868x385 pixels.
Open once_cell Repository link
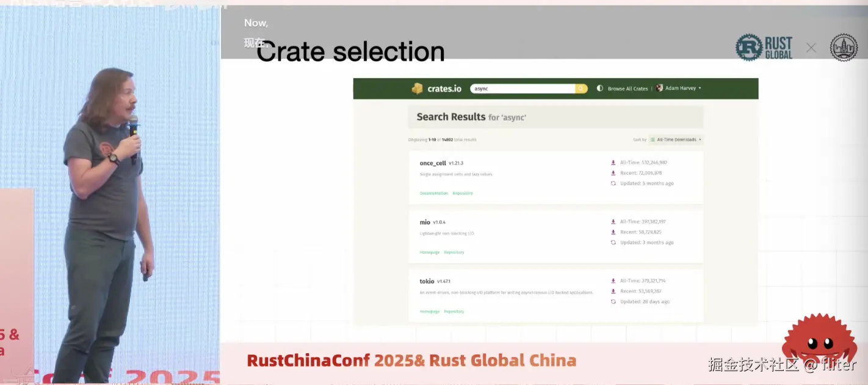tap(463, 193)
